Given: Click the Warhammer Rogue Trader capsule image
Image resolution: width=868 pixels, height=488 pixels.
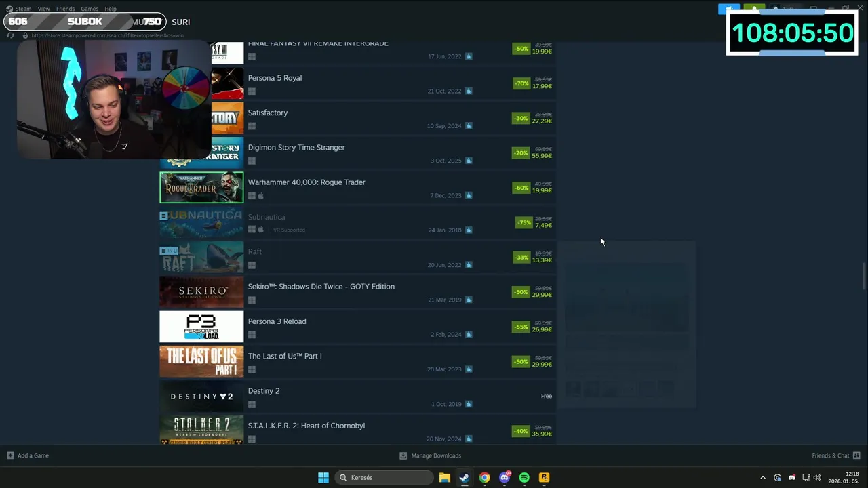Looking at the screenshot, I should 201,188.
